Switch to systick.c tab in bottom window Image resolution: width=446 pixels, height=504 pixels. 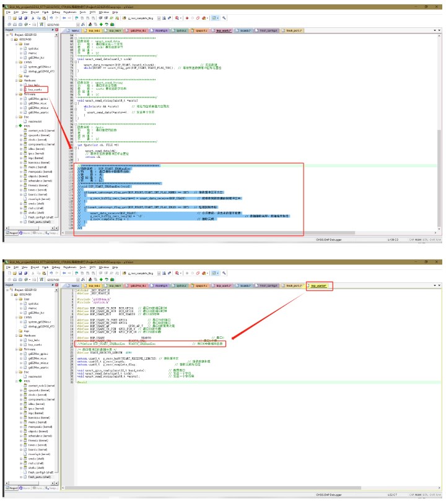pyautogui.click(x=180, y=285)
